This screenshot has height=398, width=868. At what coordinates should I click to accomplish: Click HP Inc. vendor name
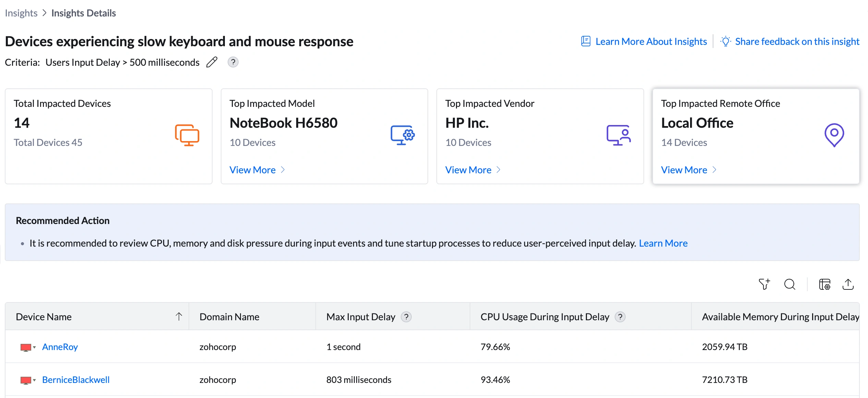coord(467,123)
